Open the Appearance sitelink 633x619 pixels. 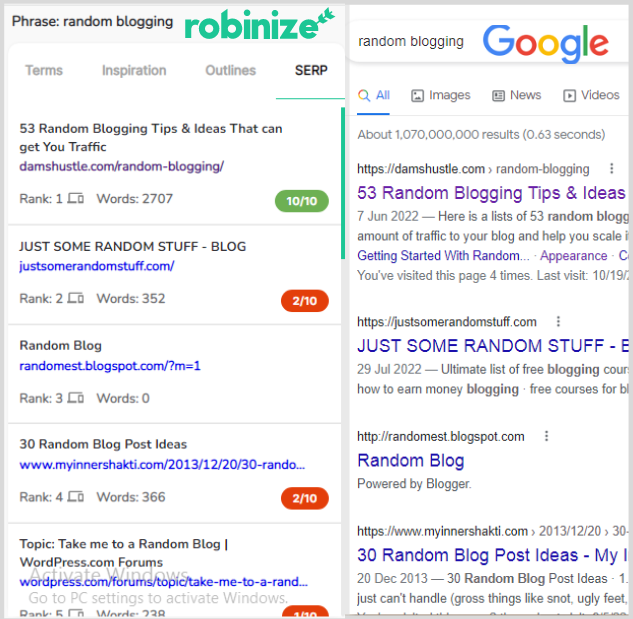pyautogui.click(x=574, y=256)
